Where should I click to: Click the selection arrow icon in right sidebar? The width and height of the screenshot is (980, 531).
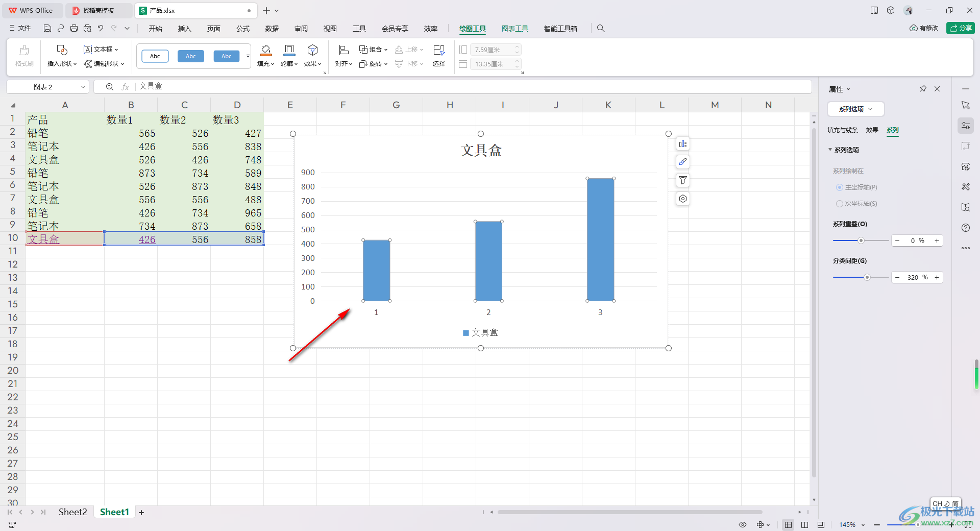click(966, 105)
